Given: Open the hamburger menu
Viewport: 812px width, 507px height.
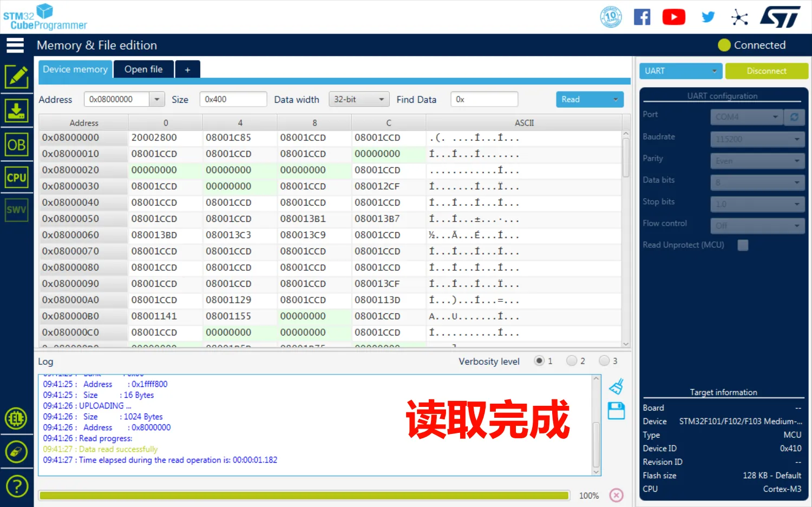Looking at the screenshot, I should (15, 45).
